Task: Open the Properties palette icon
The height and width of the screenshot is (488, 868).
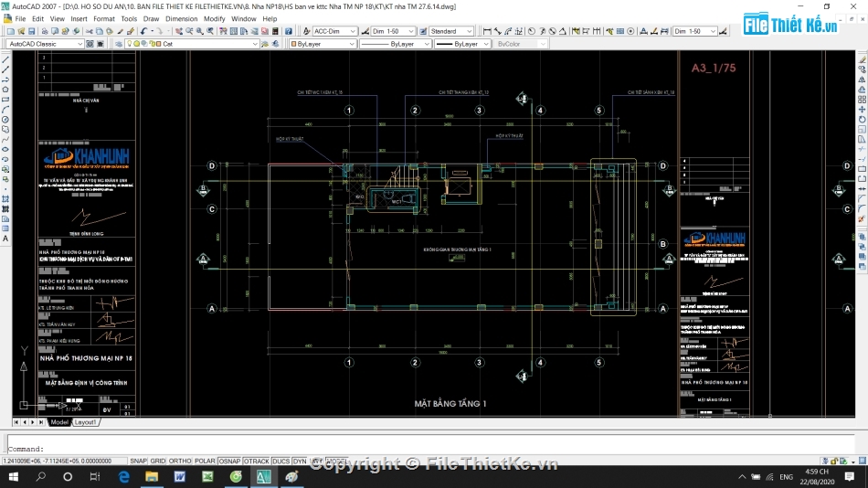Action: click(223, 32)
